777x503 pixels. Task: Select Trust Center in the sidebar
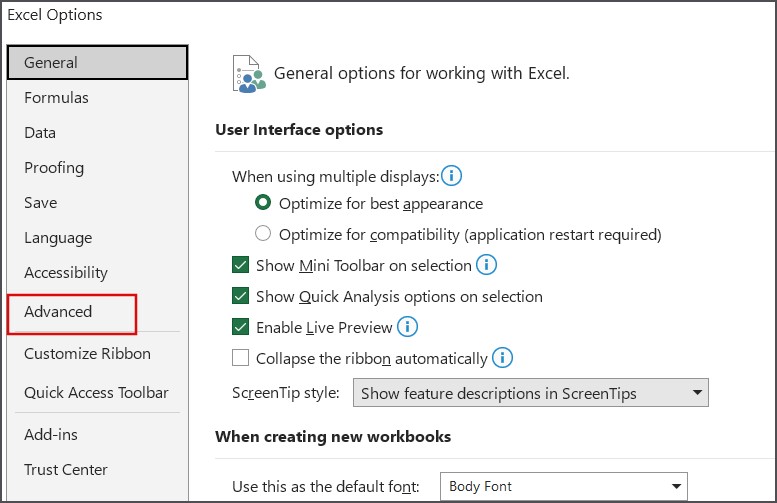click(66, 470)
